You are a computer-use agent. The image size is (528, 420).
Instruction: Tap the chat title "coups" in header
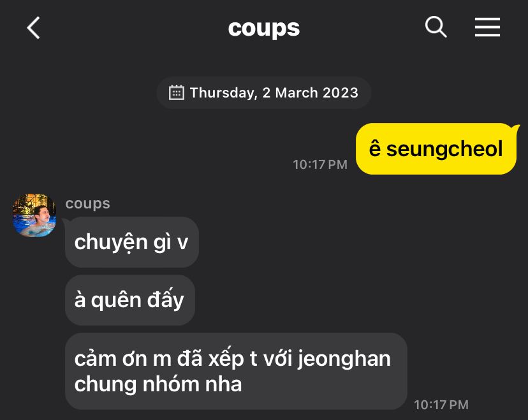pyautogui.click(x=263, y=28)
